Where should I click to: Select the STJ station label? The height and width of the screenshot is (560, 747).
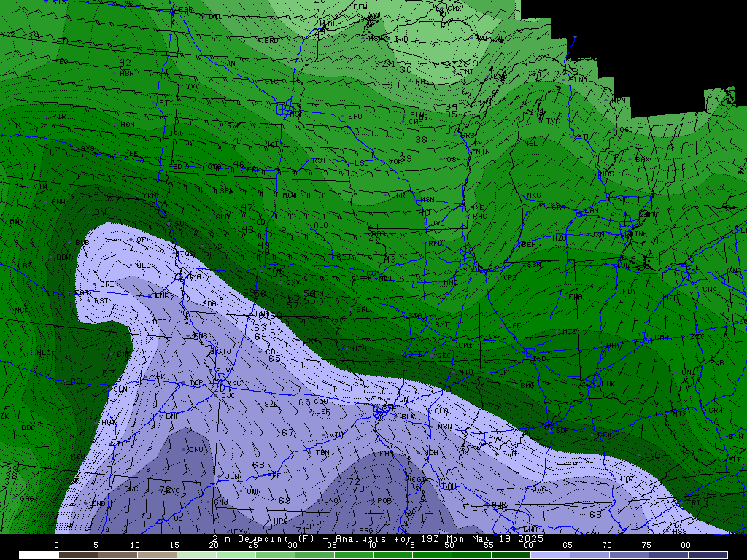[x=223, y=351]
